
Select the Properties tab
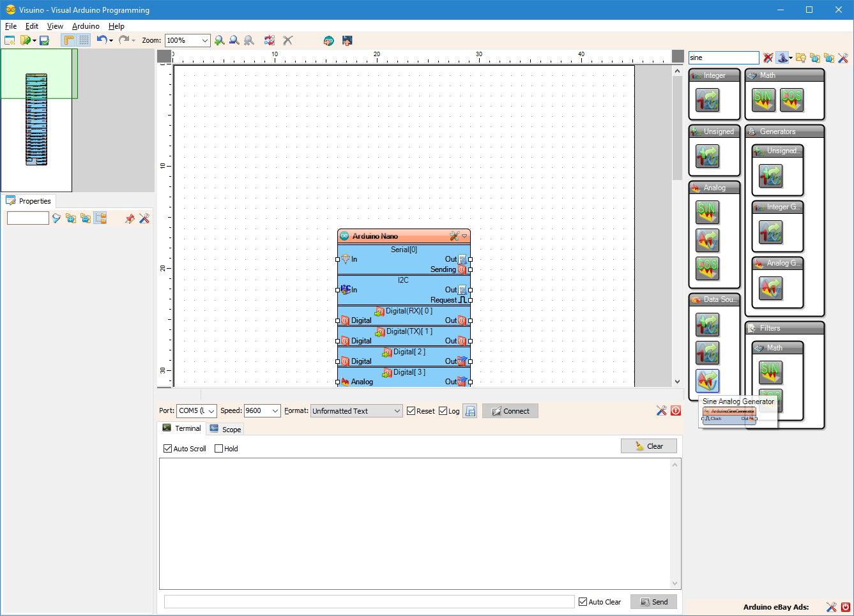pos(29,201)
